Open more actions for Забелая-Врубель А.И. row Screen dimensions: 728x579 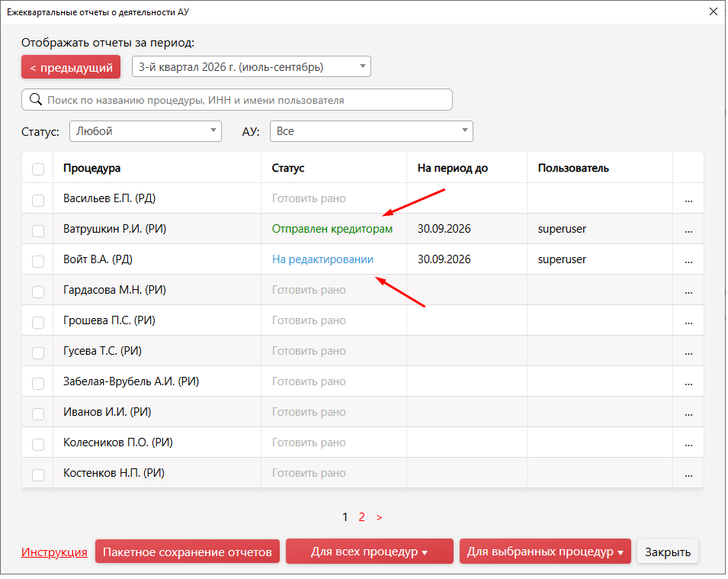[688, 384]
